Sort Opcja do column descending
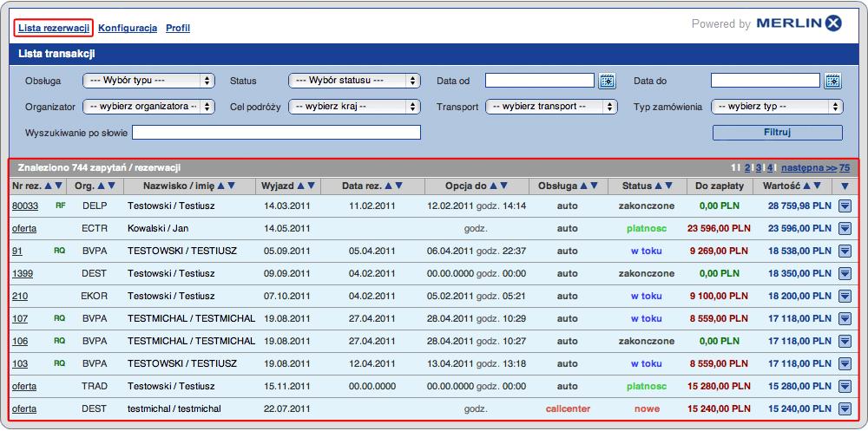 click(x=503, y=186)
